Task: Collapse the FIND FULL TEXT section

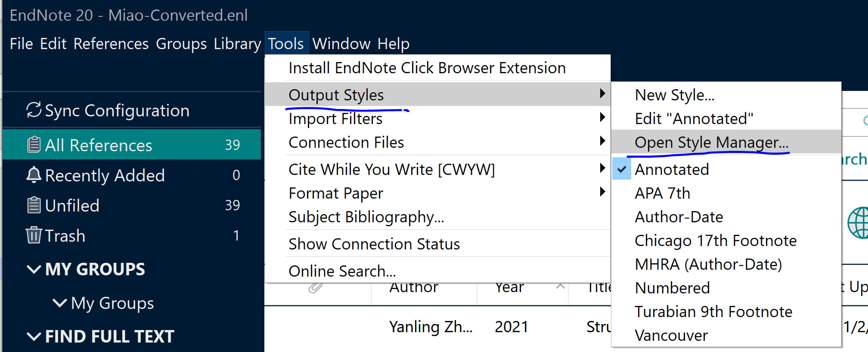Action: 34,336
